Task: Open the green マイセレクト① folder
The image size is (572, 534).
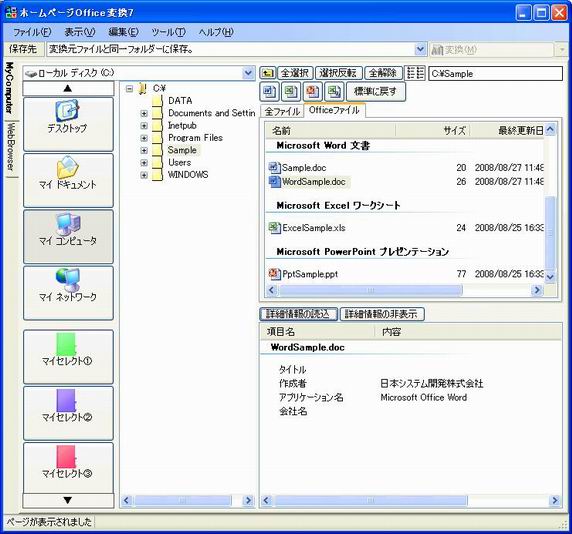Action: 68,357
